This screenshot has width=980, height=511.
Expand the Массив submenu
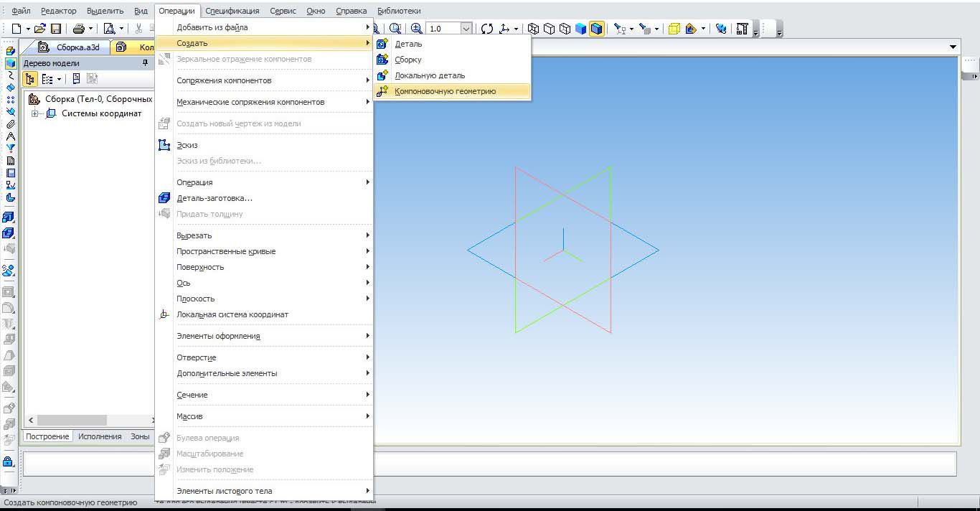264,416
